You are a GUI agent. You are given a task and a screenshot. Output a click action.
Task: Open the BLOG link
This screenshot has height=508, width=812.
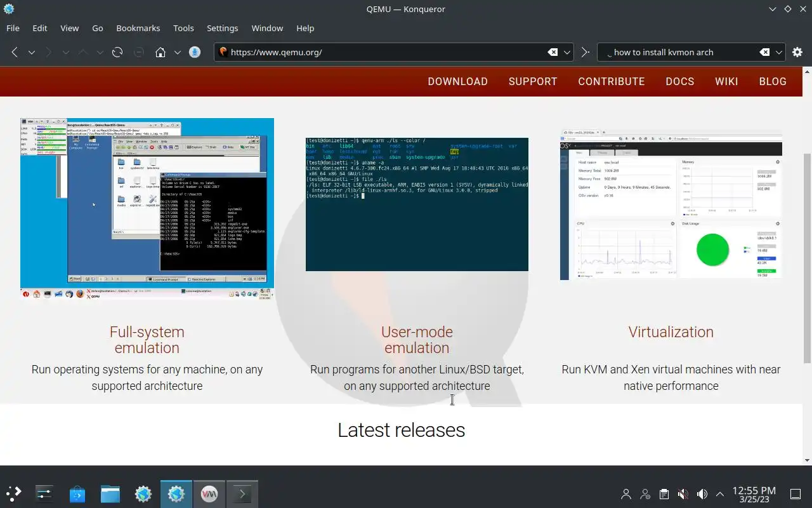pos(773,81)
